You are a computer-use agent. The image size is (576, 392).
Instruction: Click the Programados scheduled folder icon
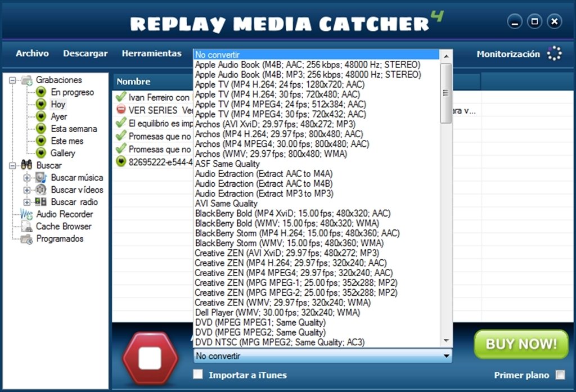(26, 239)
